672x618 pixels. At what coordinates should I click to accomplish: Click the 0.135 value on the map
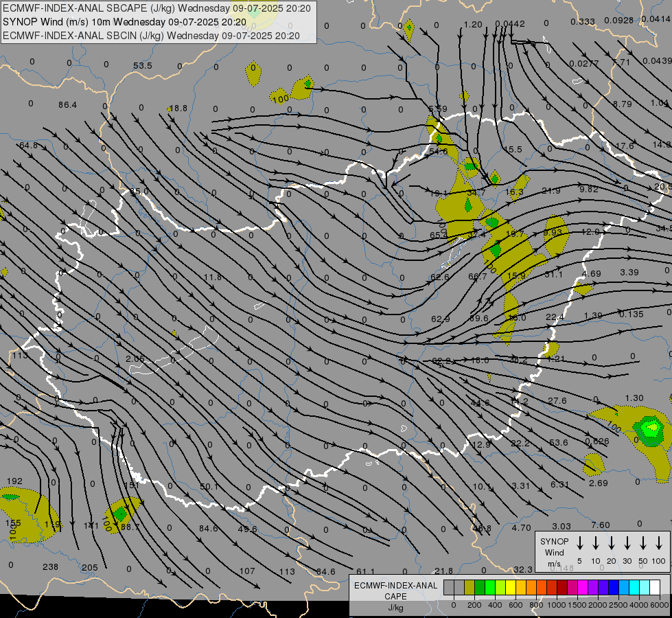(632, 314)
